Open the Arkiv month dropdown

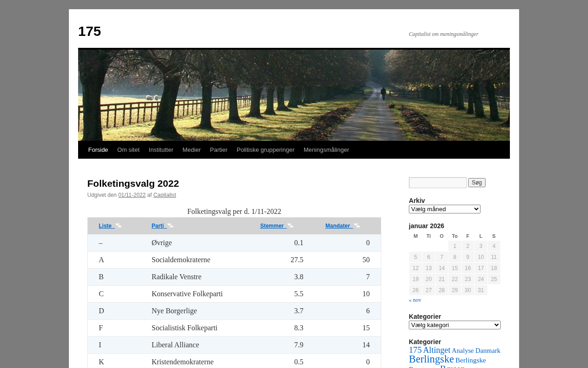pos(444,209)
